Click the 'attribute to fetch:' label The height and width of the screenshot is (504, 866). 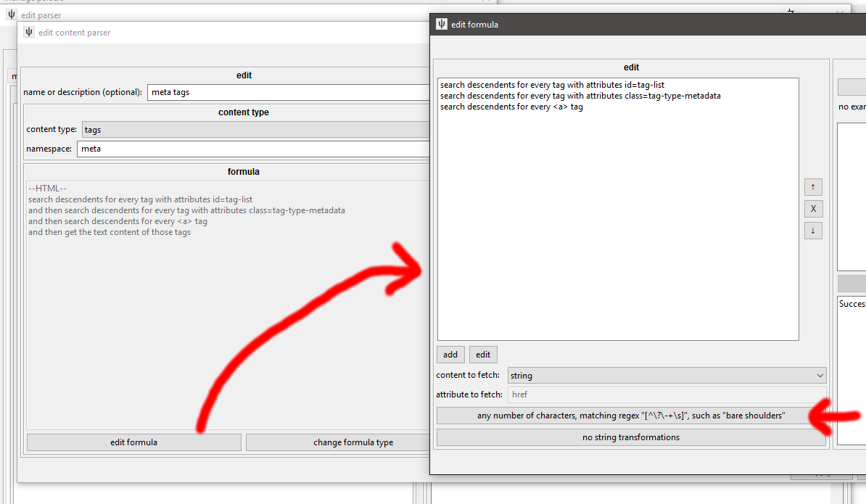click(x=469, y=394)
